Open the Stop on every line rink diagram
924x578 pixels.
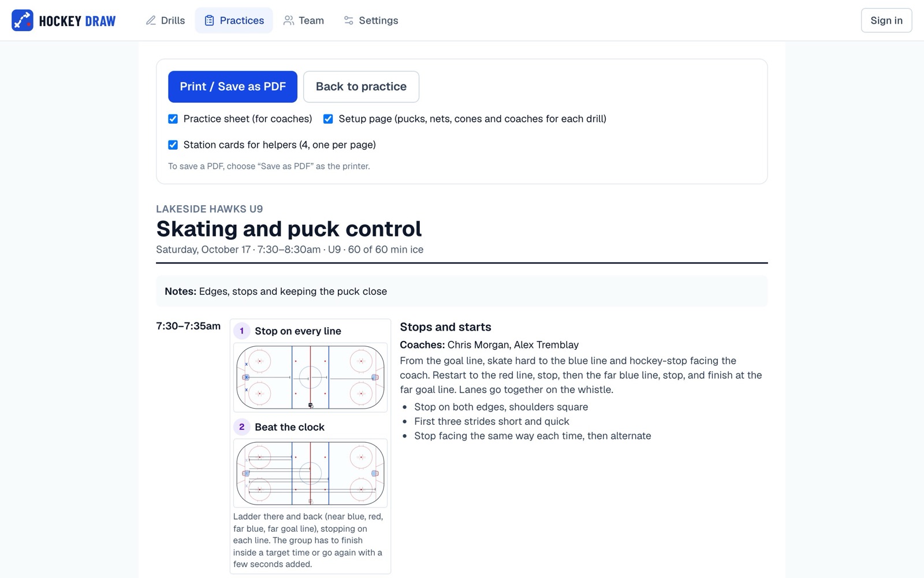tap(310, 377)
